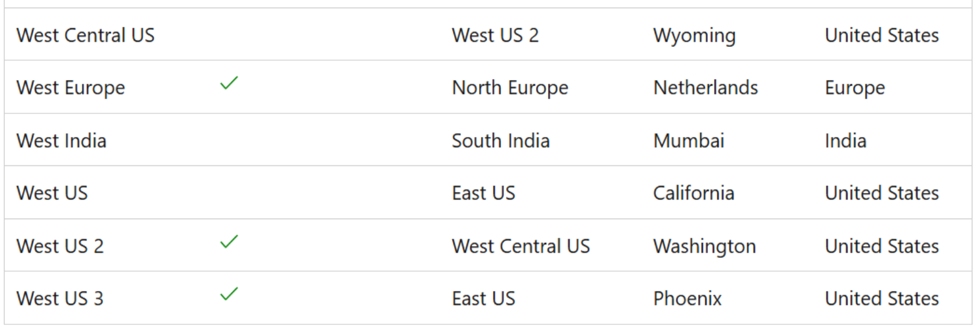The width and height of the screenshot is (980, 335).
Task: Select the California location cell
Action: [x=694, y=193]
